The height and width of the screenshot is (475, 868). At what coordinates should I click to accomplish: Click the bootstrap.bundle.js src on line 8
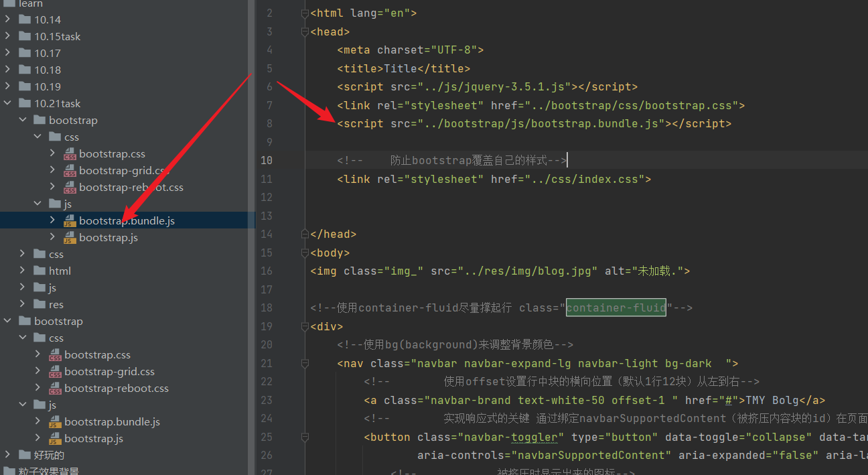tap(541, 124)
